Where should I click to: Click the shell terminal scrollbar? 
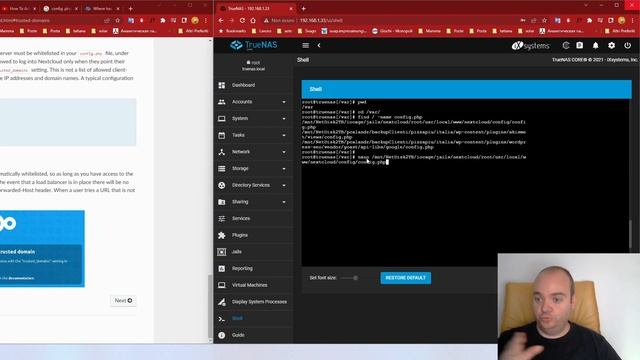[630, 234]
